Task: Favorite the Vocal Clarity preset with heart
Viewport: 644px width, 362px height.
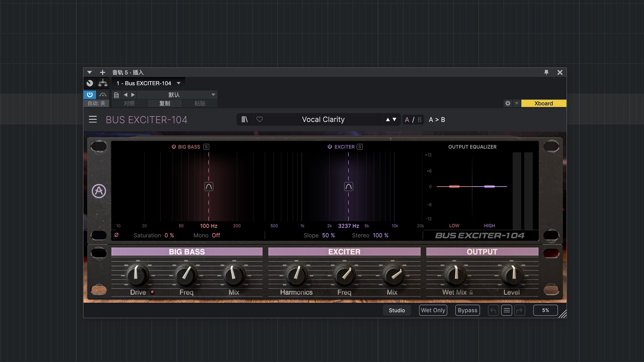Action: [260, 119]
